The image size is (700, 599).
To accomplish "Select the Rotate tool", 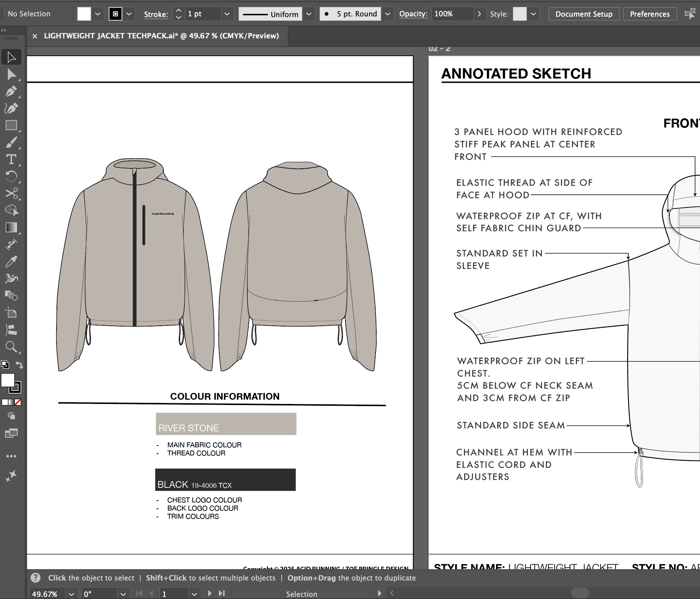I will point(11,176).
